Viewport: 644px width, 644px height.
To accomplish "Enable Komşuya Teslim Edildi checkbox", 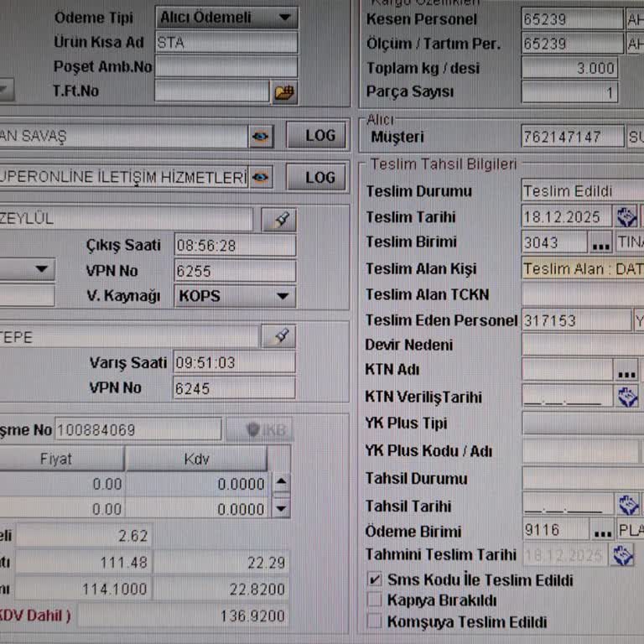I will point(374,621).
